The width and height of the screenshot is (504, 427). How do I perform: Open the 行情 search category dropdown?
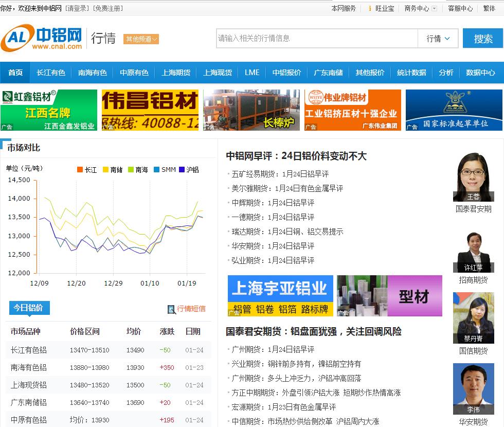(438, 39)
